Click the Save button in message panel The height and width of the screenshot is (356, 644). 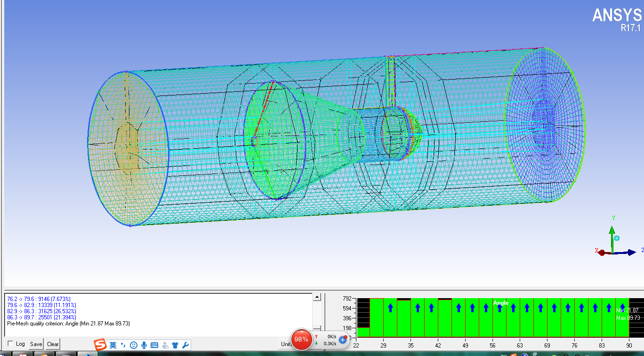tap(36, 344)
